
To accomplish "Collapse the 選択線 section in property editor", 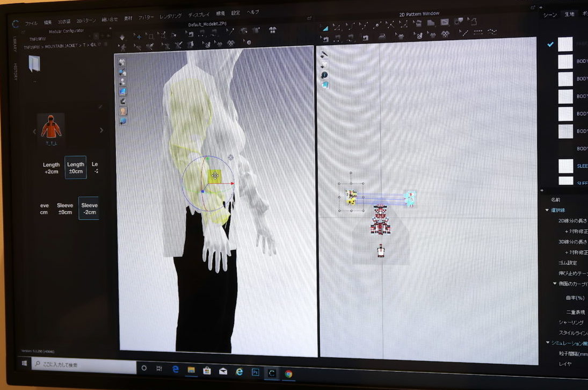I will (x=547, y=210).
